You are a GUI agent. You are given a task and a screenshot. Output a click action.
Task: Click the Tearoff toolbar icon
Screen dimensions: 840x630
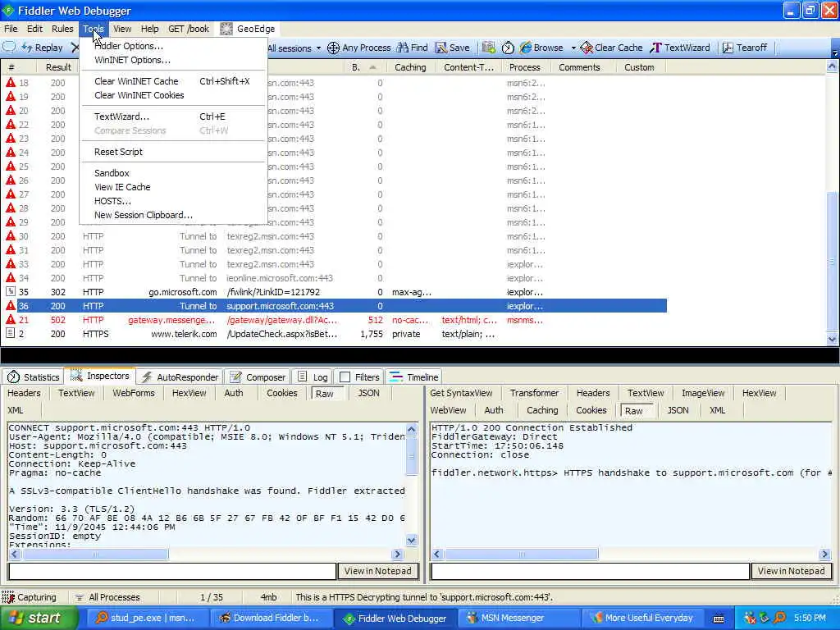728,48
